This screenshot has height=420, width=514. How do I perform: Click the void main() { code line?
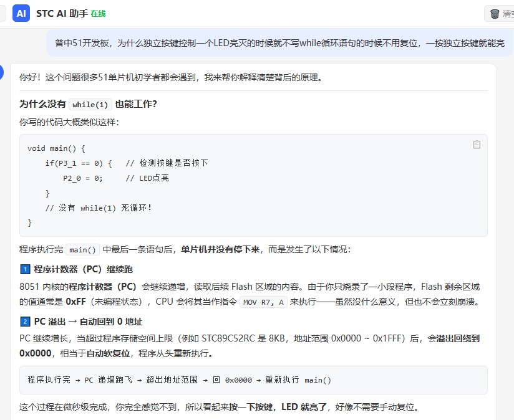click(56, 148)
